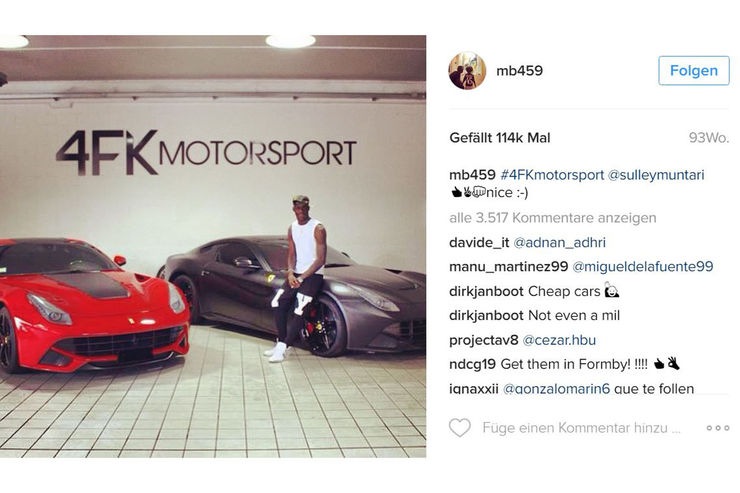Follow mb459 with the Folgen button

coord(694,71)
